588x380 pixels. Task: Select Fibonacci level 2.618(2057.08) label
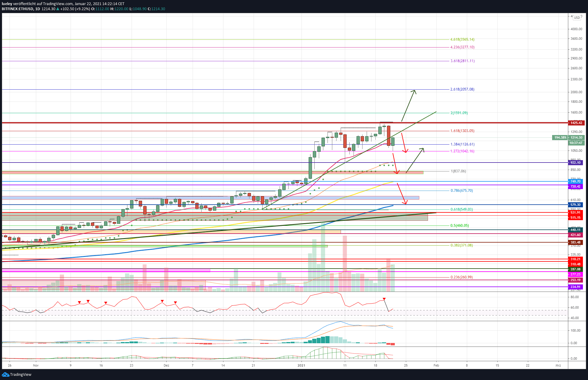point(462,89)
